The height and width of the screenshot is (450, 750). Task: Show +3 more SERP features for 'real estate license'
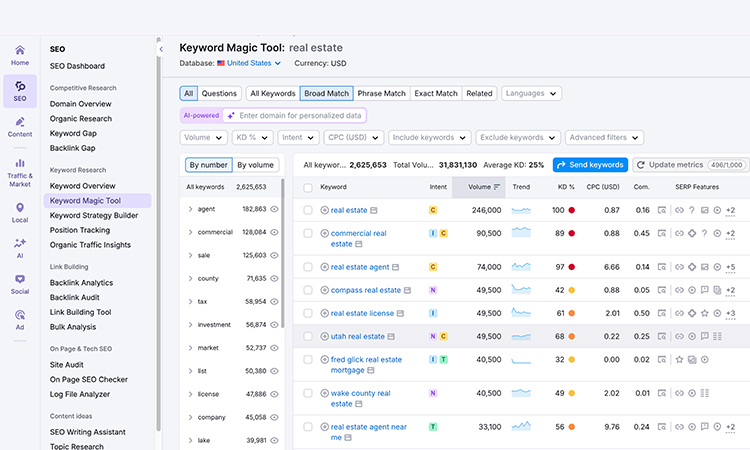click(x=730, y=314)
